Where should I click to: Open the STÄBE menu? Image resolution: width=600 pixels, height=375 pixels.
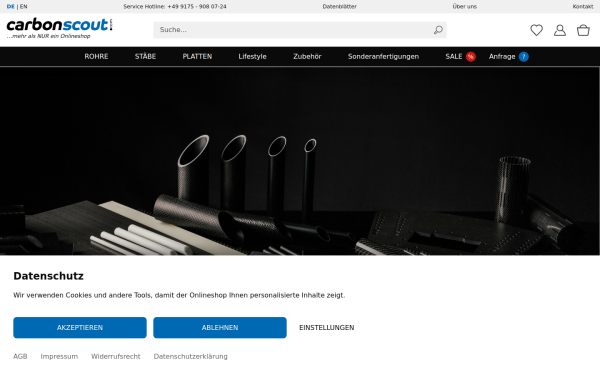coord(145,57)
